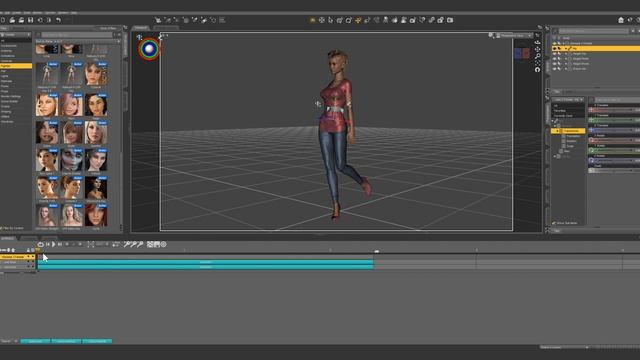
Task: Click the frame-selection viewport control
Action: click(x=538, y=63)
